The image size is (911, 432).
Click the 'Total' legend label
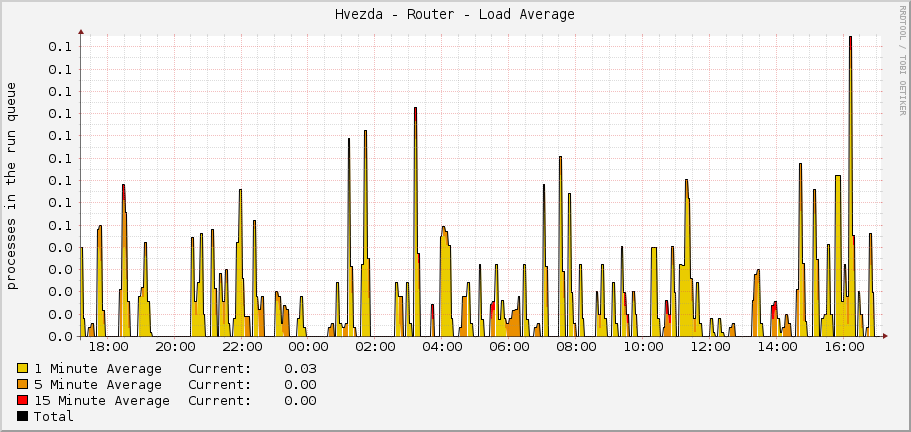click(54, 417)
